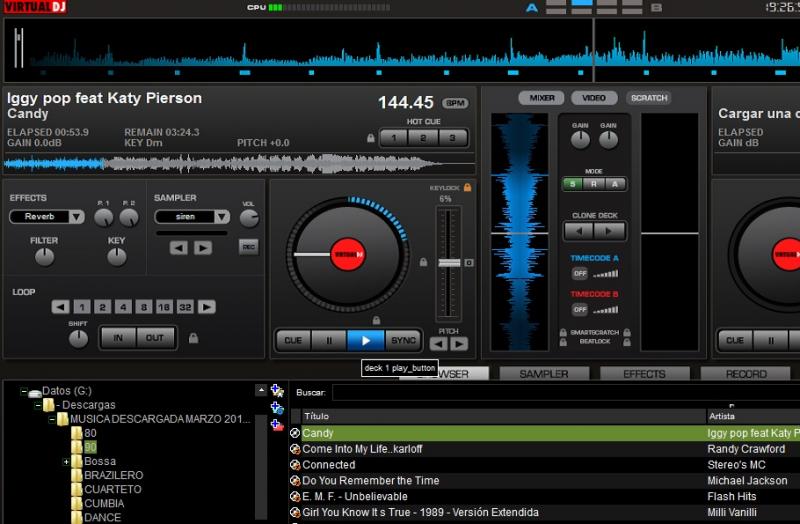Click the FILTER knob

tap(44, 257)
